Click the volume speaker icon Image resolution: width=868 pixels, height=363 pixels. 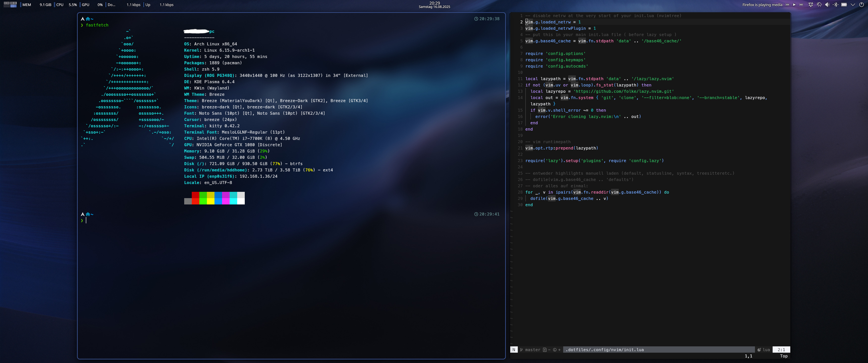point(827,5)
